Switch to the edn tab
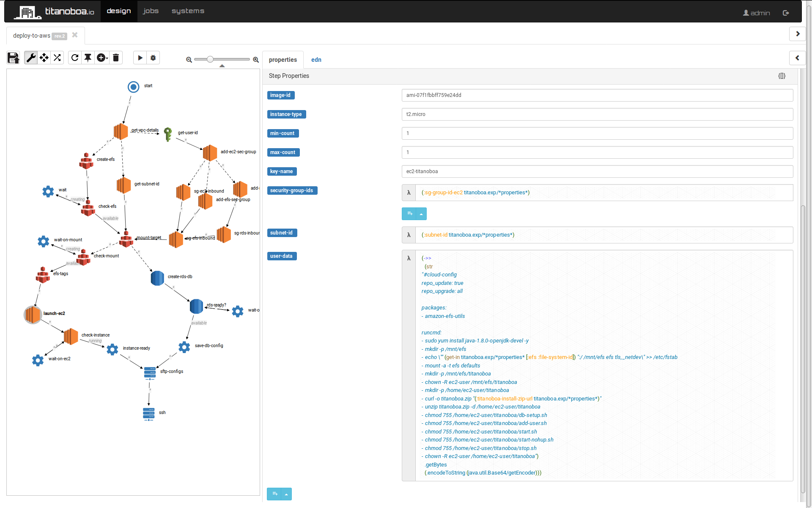812x508 pixels. click(x=316, y=60)
